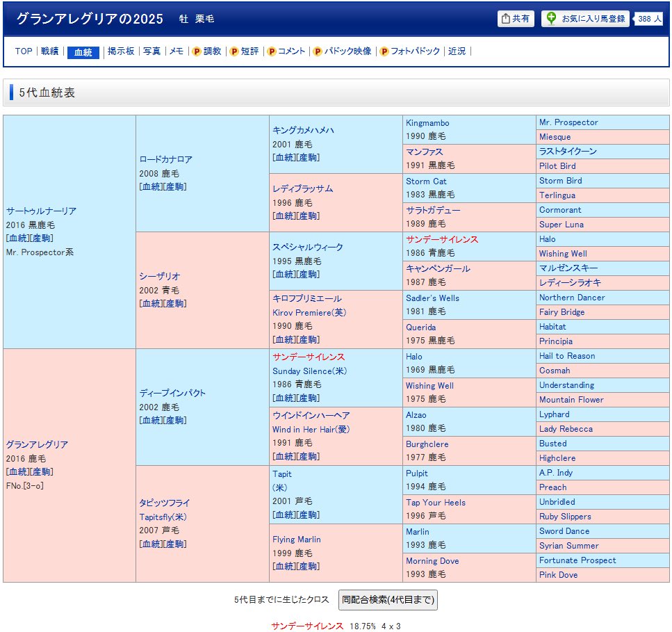Click Northern Dancer in fifth generation

click(x=572, y=297)
